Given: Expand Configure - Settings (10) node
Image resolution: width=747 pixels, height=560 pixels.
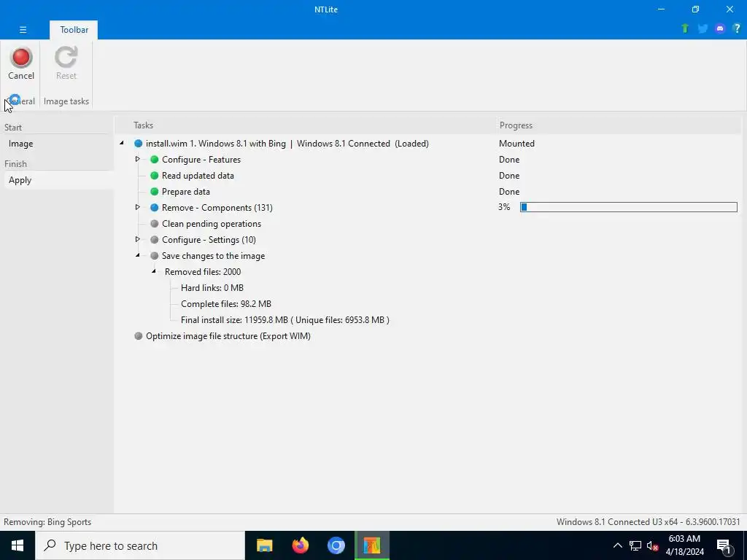Looking at the screenshot, I should click(x=138, y=239).
